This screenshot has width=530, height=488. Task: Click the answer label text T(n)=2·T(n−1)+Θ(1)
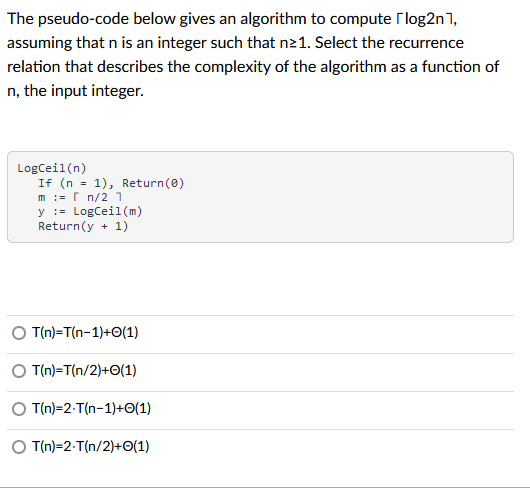(x=91, y=408)
